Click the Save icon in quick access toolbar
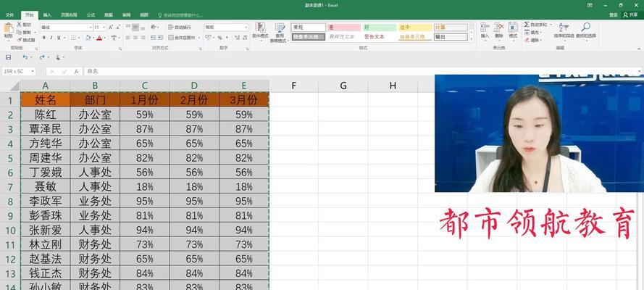 8,57
